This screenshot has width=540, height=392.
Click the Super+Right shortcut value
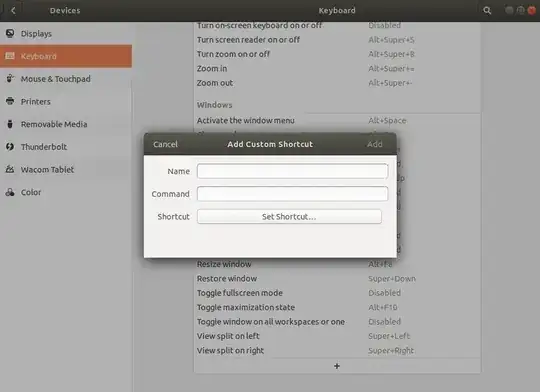391,351
